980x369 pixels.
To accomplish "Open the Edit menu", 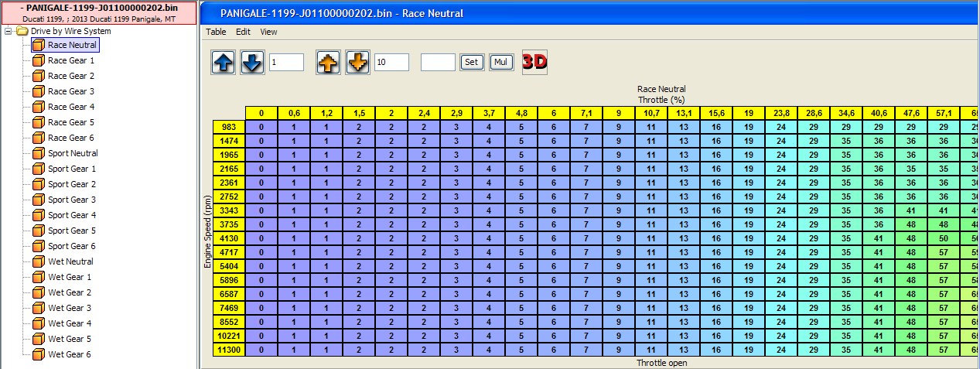I will [243, 32].
